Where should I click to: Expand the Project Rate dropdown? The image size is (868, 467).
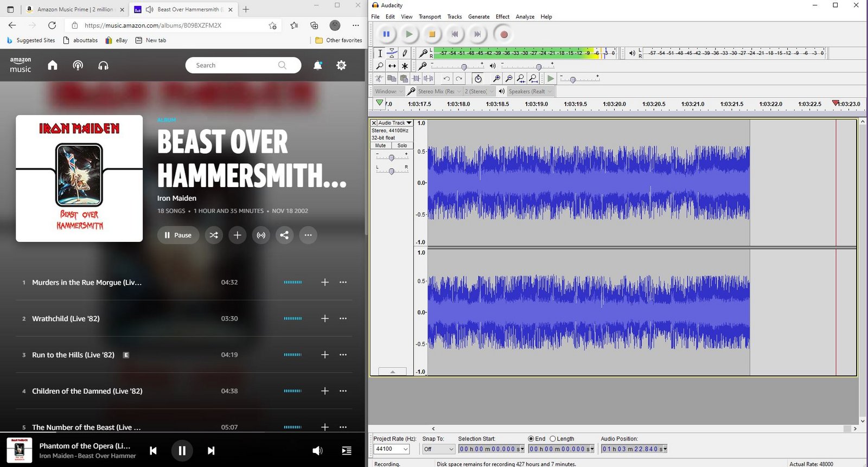[x=405, y=449]
